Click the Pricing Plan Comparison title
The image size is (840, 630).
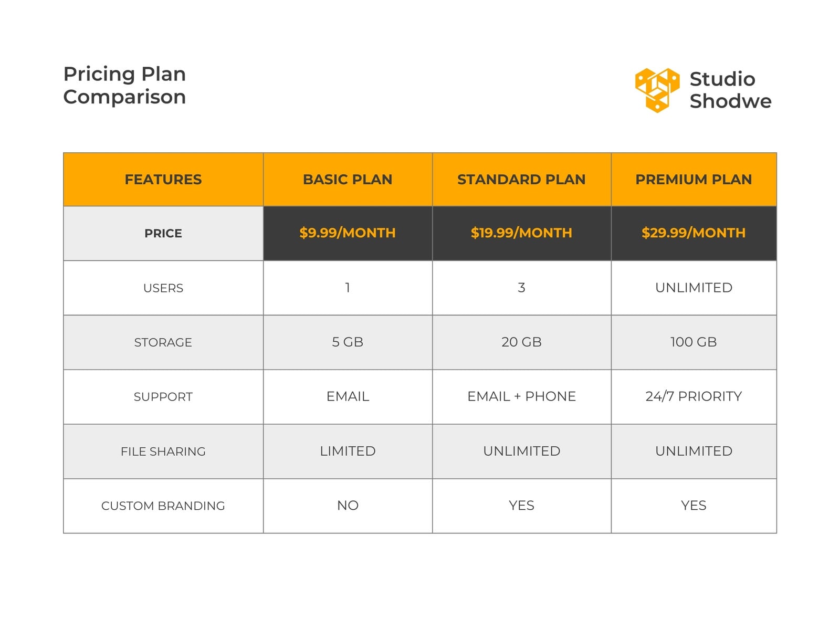[x=124, y=85]
